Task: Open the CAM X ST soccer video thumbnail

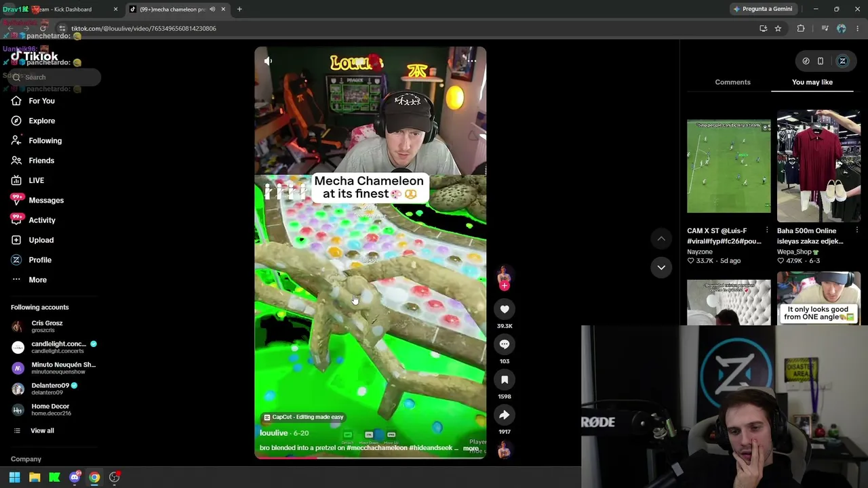Action: pyautogui.click(x=729, y=167)
